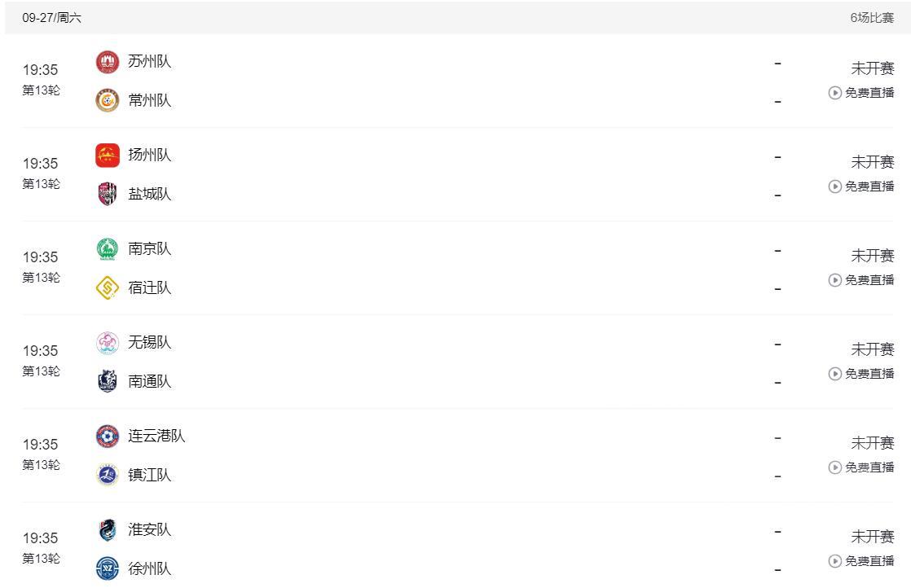Click the 常州队 team logo
The width and height of the screenshot is (911, 588).
click(108, 101)
